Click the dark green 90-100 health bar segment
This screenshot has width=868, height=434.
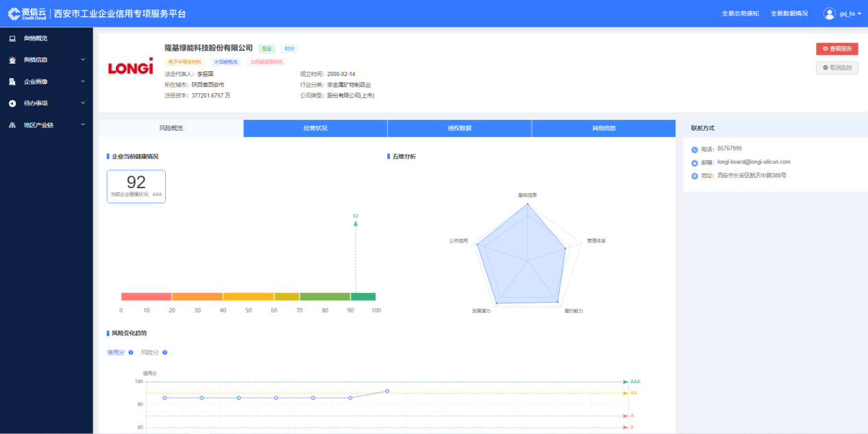(363, 296)
